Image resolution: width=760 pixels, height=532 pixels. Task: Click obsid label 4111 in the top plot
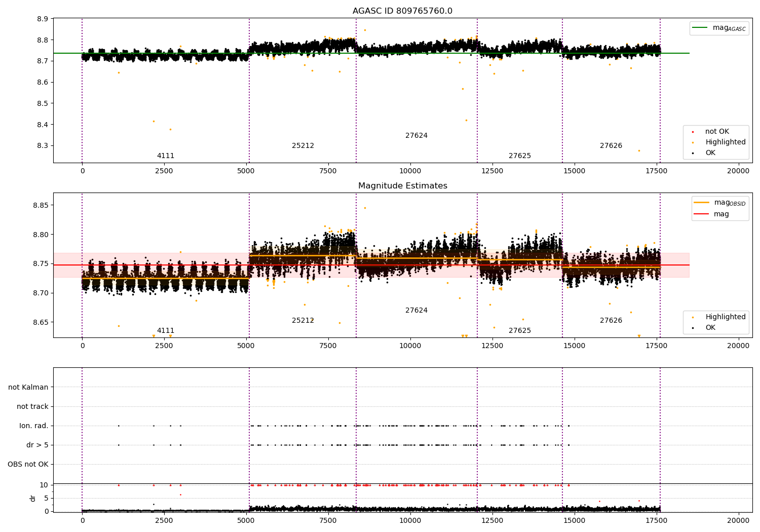point(166,156)
